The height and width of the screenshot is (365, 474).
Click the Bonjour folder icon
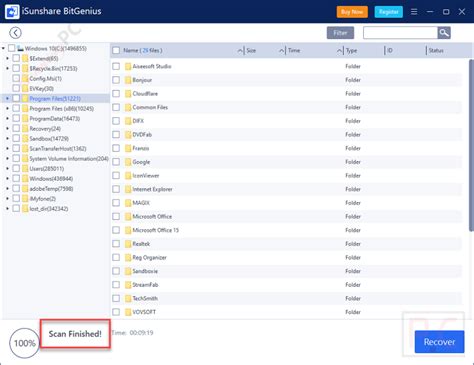128,80
